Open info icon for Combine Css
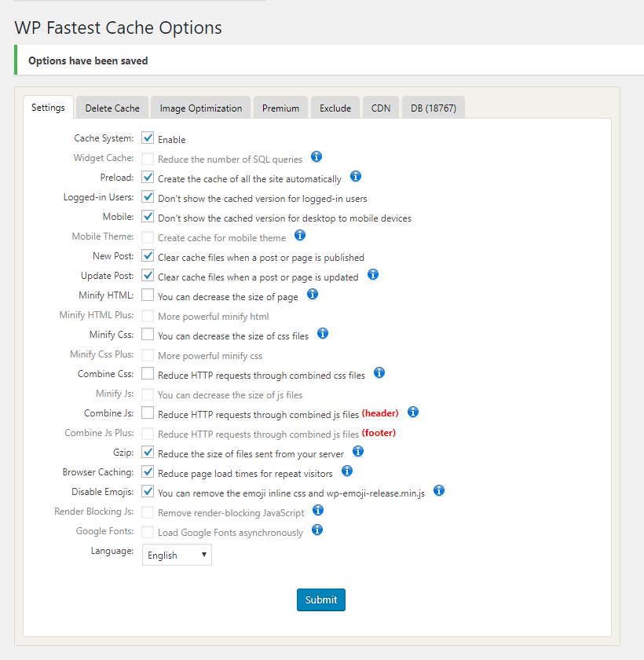Image resolution: width=644 pixels, height=660 pixels. [379, 372]
